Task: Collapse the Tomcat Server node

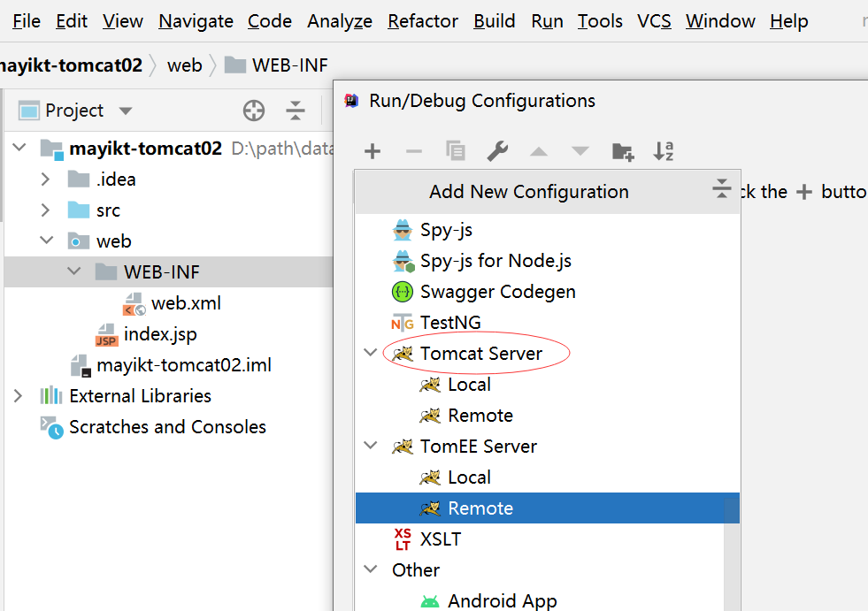Action: pyautogui.click(x=370, y=352)
